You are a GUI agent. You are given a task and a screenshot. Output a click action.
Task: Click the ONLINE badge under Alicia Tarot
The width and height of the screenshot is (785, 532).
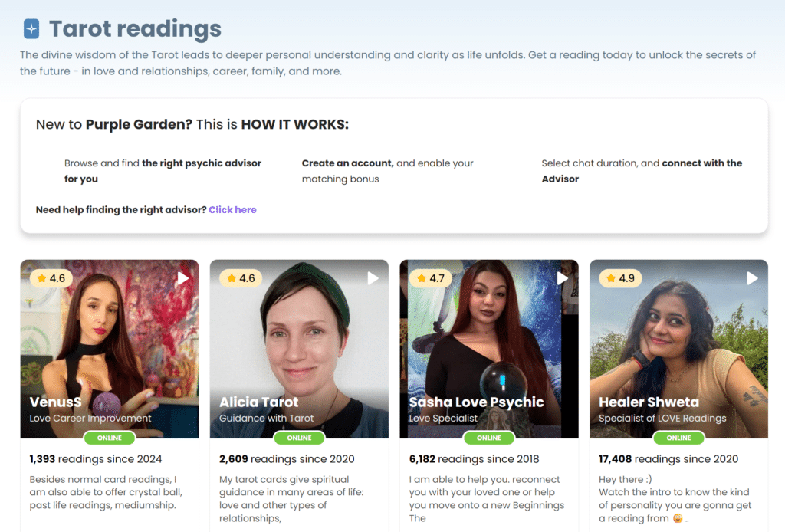coord(299,438)
